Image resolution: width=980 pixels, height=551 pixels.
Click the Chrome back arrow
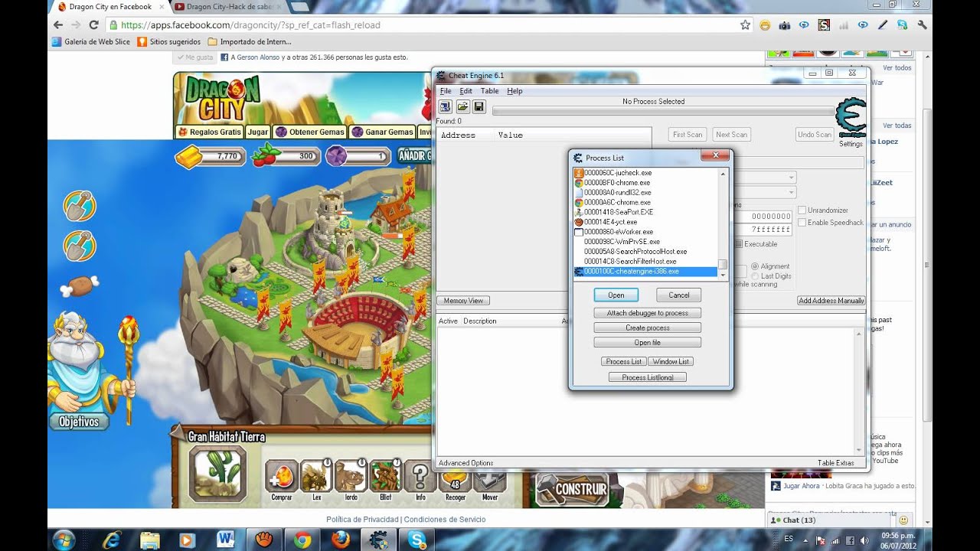click(58, 24)
